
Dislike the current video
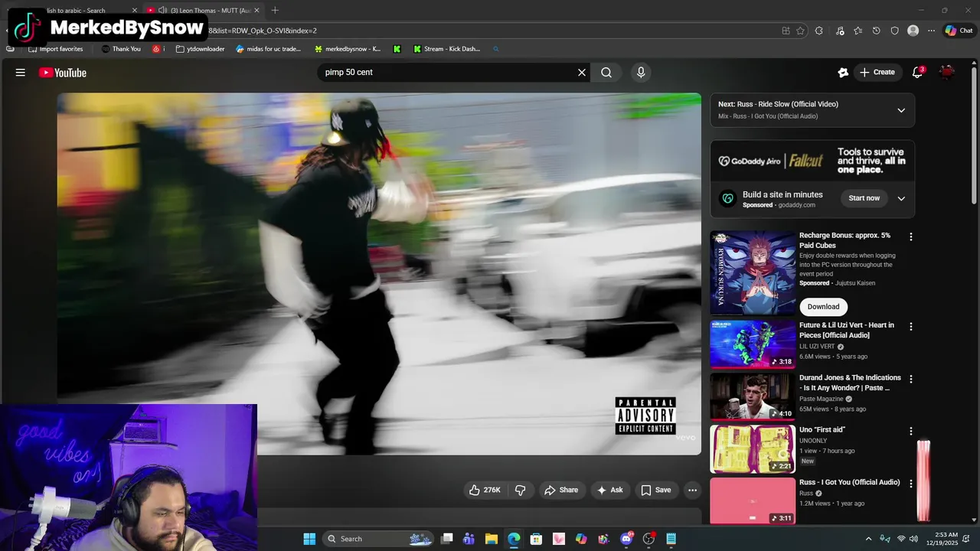pyautogui.click(x=521, y=490)
